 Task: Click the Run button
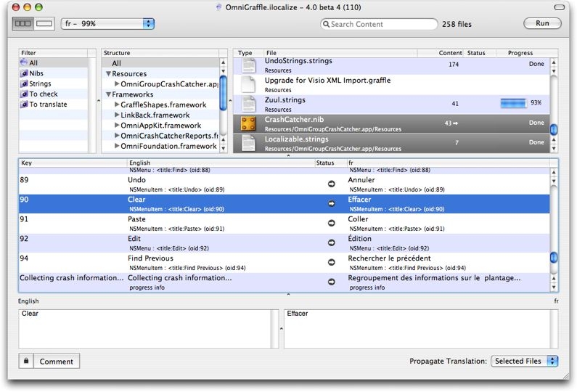click(x=542, y=23)
